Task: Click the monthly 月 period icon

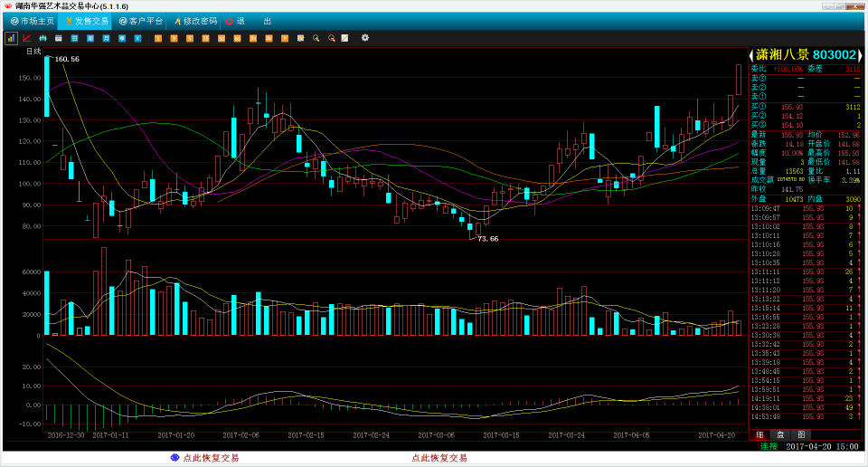Action: pyautogui.click(x=107, y=38)
